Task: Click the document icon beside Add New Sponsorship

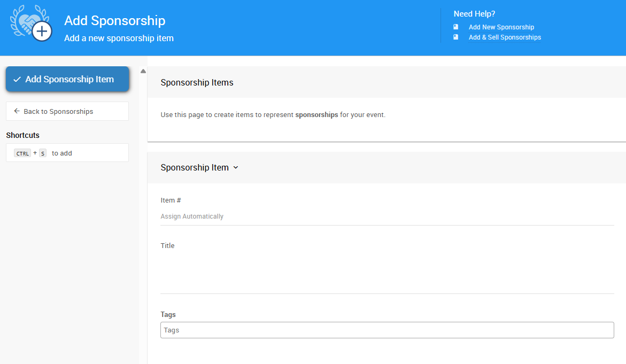Action: pyautogui.click(x=456, y=27)
